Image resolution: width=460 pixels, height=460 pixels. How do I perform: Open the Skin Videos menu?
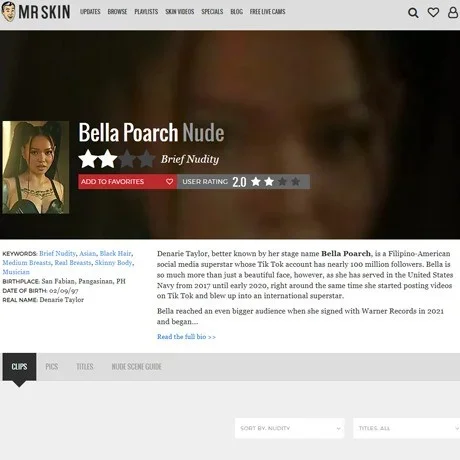point(179,12)
